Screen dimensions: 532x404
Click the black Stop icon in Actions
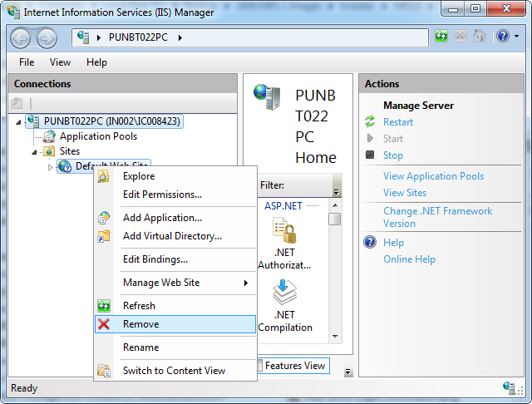click(x=370, y=155)
